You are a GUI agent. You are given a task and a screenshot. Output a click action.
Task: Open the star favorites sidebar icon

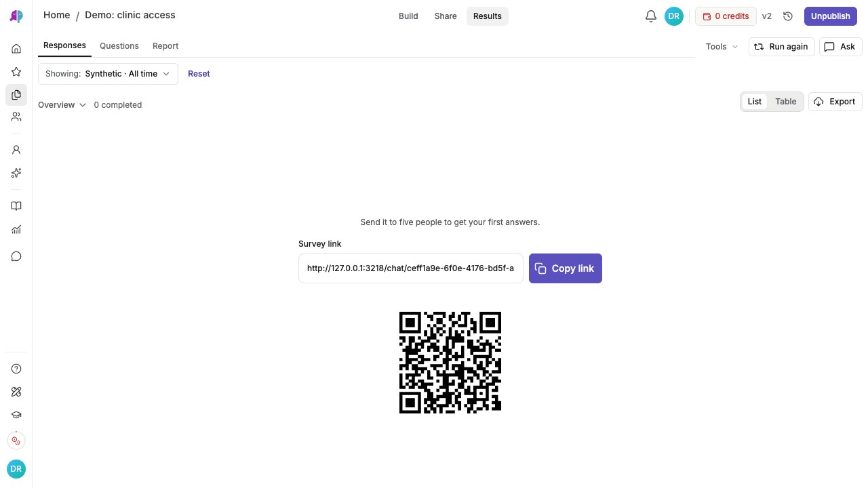point(16,72)
